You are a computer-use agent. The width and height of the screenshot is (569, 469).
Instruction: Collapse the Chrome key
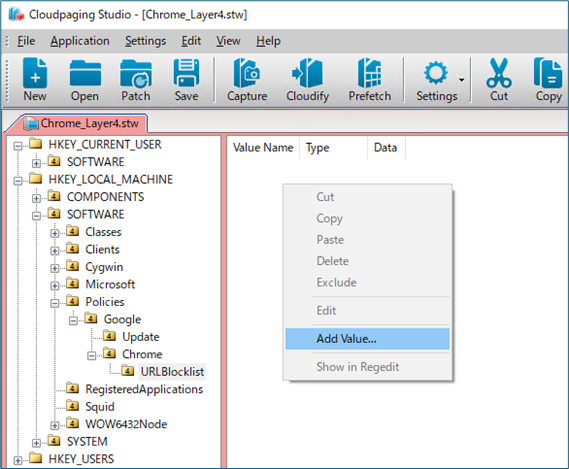coord(91,356)
